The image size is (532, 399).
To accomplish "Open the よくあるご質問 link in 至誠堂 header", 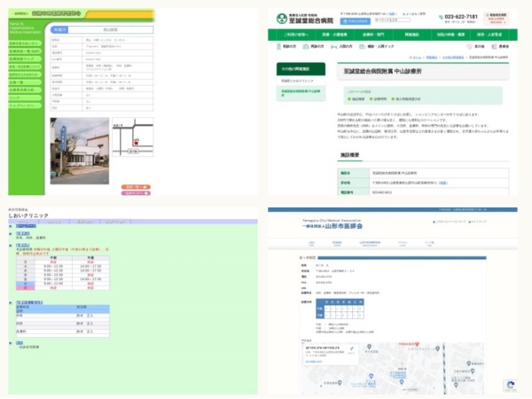I will [x=413, y=14].
